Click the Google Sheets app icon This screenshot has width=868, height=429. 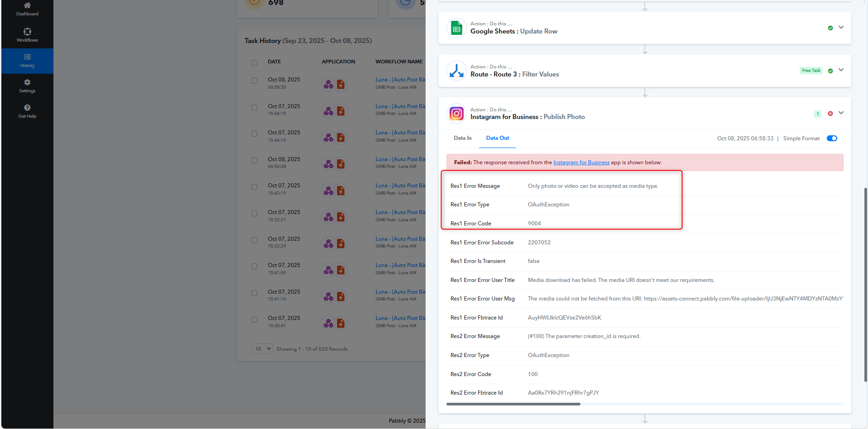pyautogui.click(x=456, y=28)
